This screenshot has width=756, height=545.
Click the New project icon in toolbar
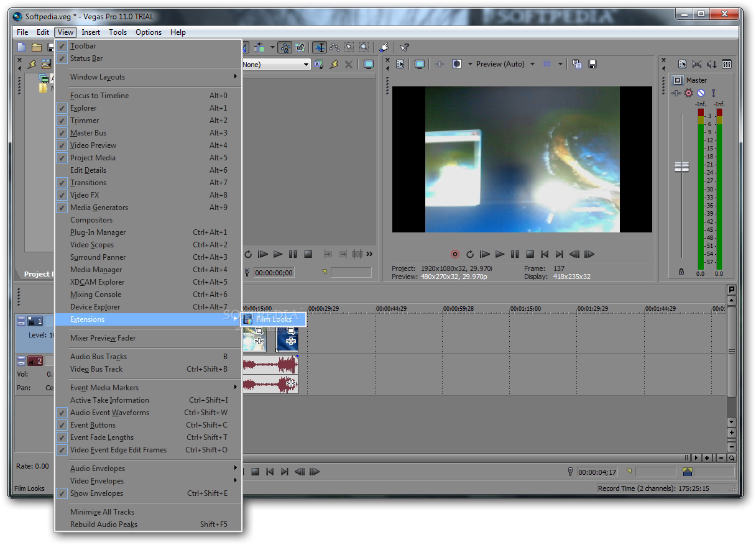pos(22,47)
